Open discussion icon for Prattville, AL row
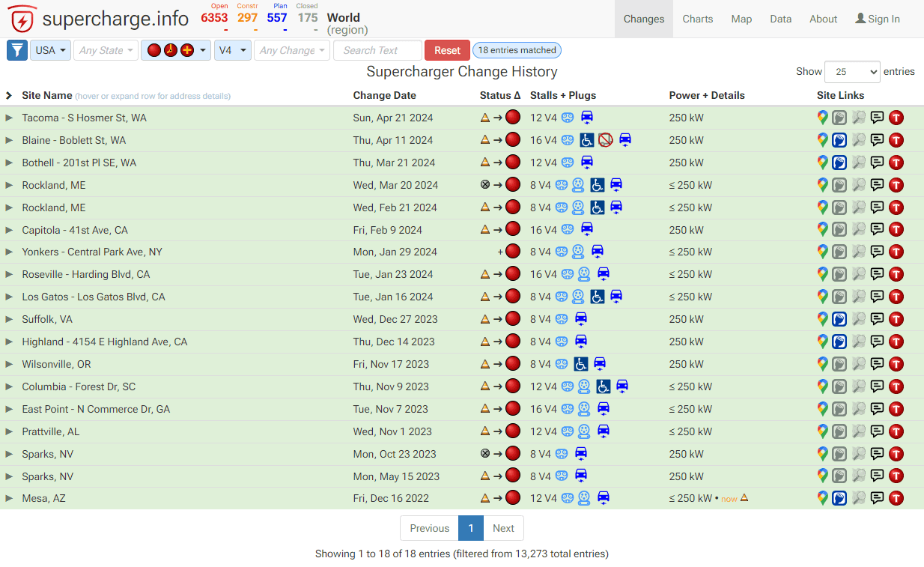924x567 pixels. coord(877,431)
